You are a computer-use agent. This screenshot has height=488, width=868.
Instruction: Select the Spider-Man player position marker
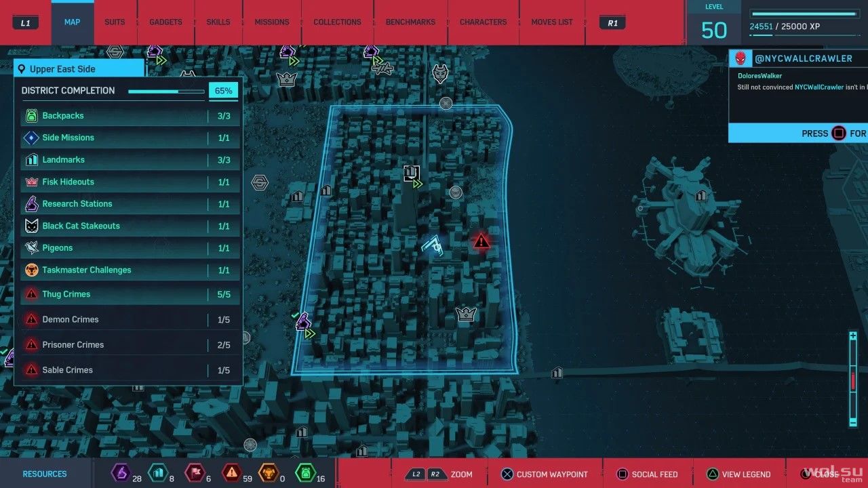432,246
